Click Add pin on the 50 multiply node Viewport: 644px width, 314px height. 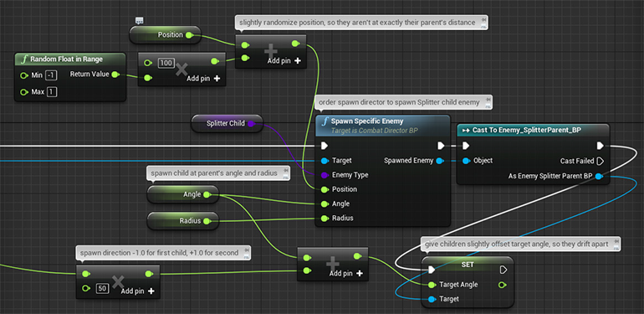coord(138,291)
